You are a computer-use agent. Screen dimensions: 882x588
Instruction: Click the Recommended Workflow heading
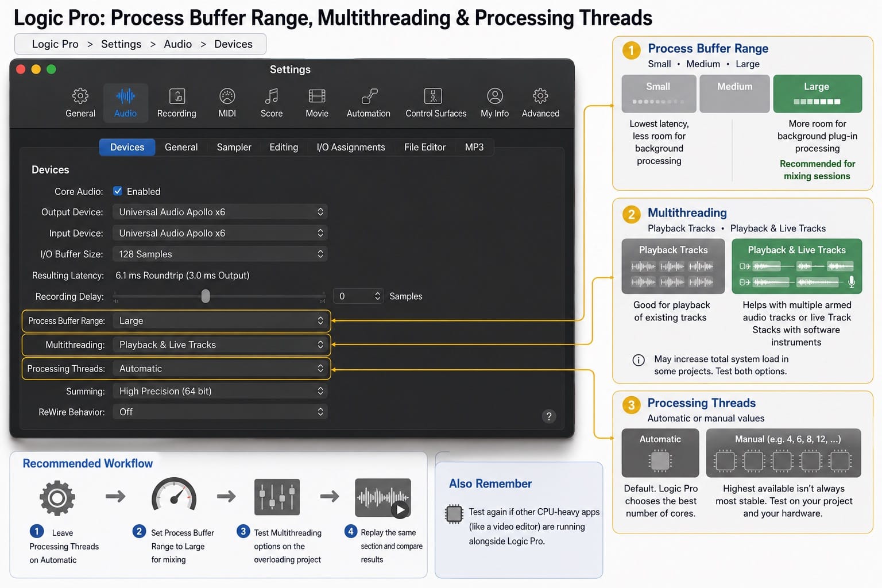pyautogui.click(x=88, y=463)
